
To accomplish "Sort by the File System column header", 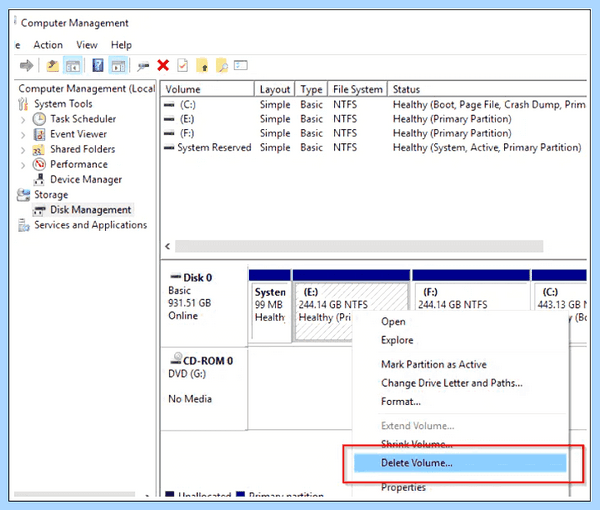I will pos(357,89).
